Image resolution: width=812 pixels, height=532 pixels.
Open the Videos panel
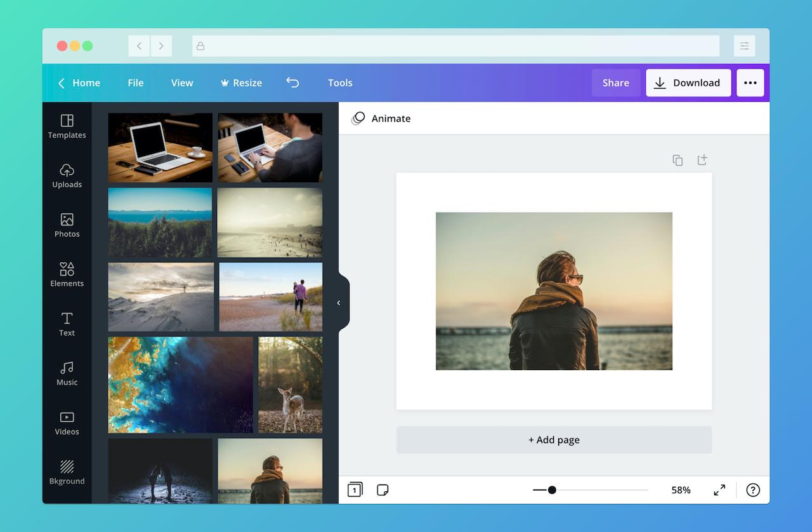pyautogui.click(x=67, y=423)
